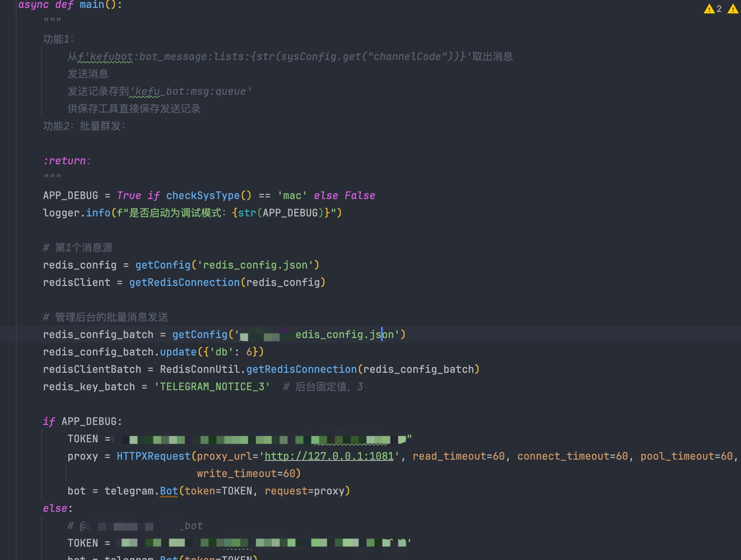Viewport: 741px width, 560px height.
Task: Click the redisClientBatch variable name
Action: 92,369
